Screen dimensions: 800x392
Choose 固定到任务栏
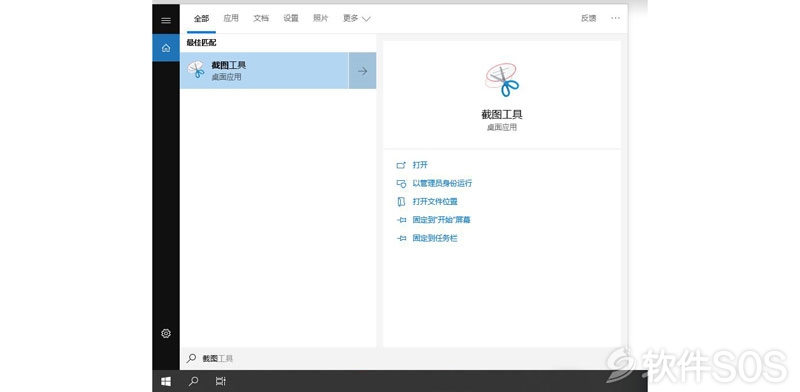(435, 238)
